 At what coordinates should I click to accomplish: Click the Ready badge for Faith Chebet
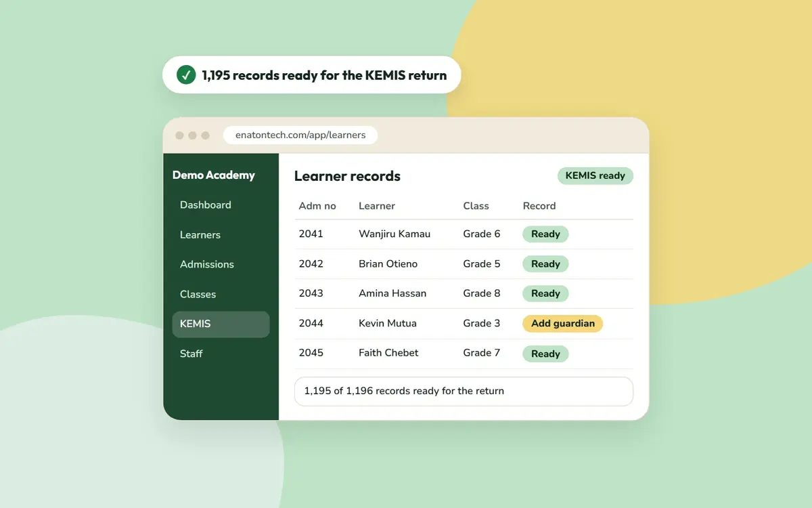click(x=545, y=354)
